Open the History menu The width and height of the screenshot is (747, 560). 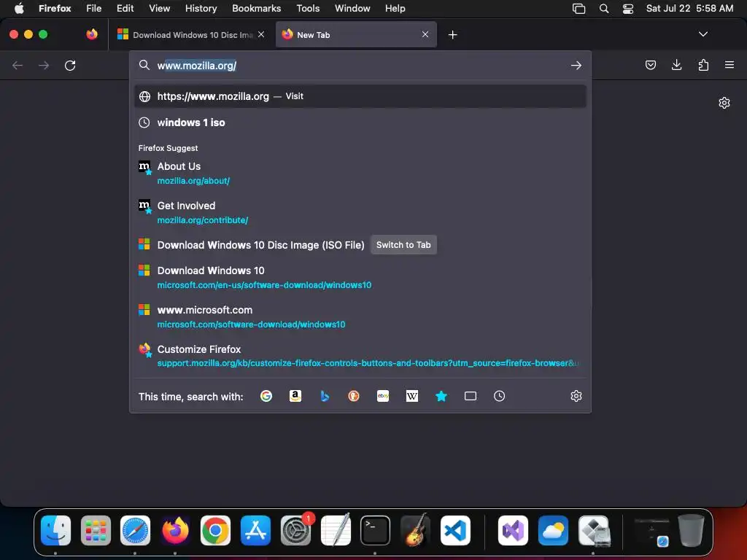pos(201,9)
